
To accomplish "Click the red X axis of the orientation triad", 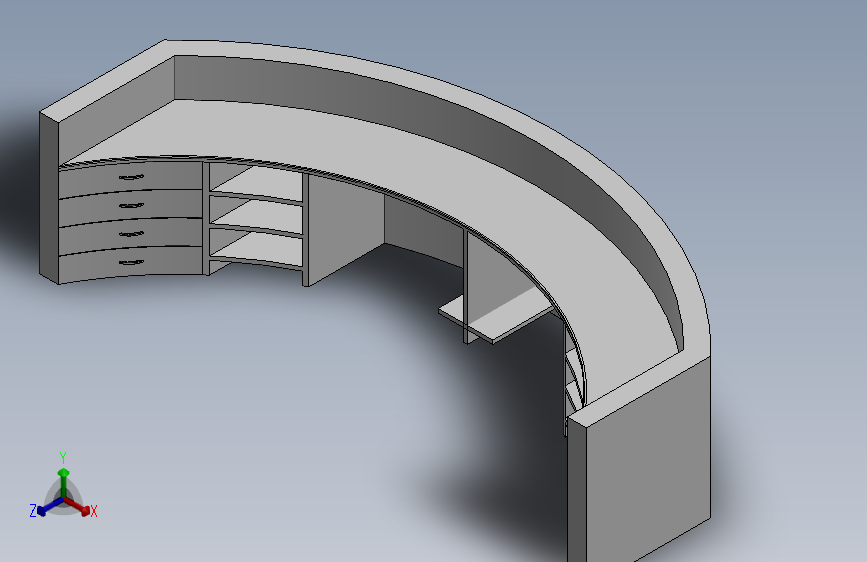I will coord(77,507).
